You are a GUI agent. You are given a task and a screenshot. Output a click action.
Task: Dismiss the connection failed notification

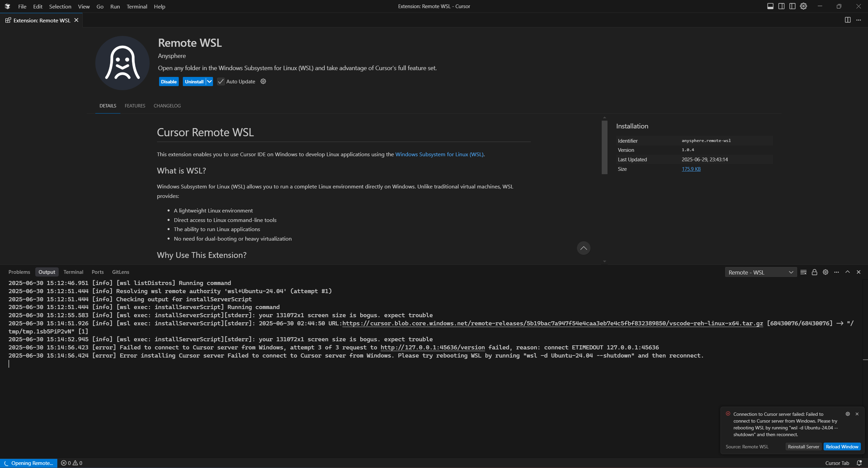tap(857, 414)
